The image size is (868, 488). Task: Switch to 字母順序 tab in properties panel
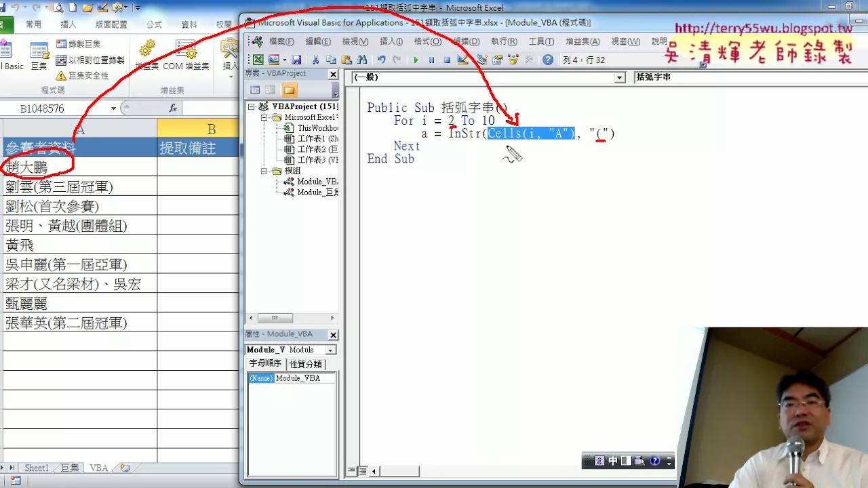(x=265, y=364)
